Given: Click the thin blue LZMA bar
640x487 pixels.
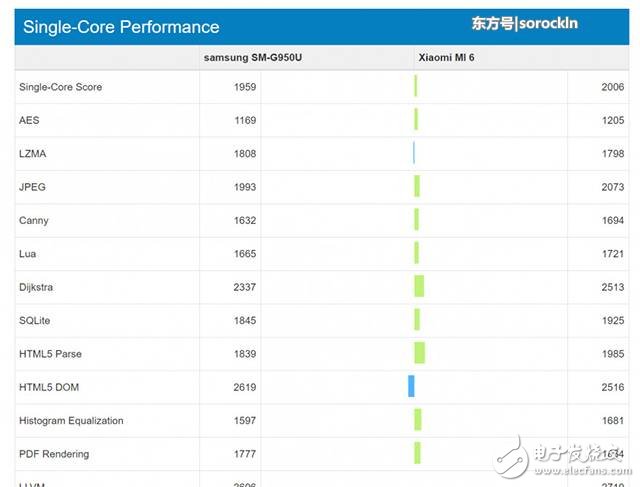Looking at the screenshot, I should 413,154.
